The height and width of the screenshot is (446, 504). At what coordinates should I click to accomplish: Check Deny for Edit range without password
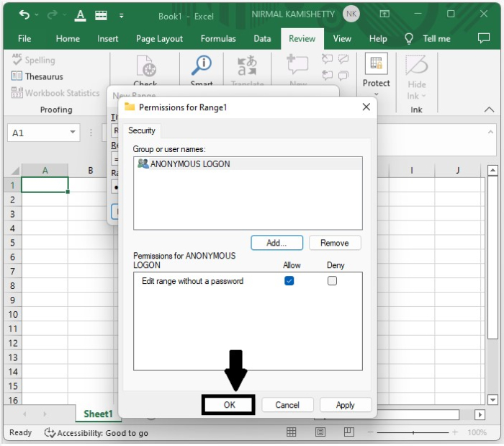(x=332, y=281)
